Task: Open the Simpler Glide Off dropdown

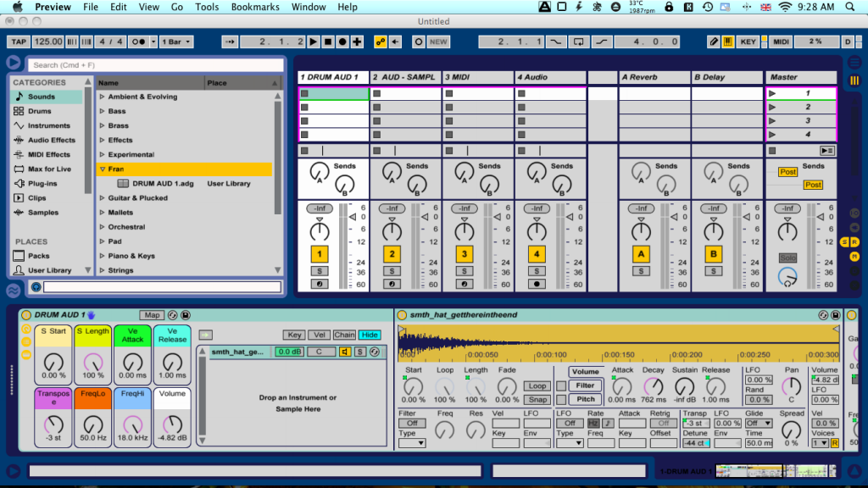Action: click(x=759, y=424)
